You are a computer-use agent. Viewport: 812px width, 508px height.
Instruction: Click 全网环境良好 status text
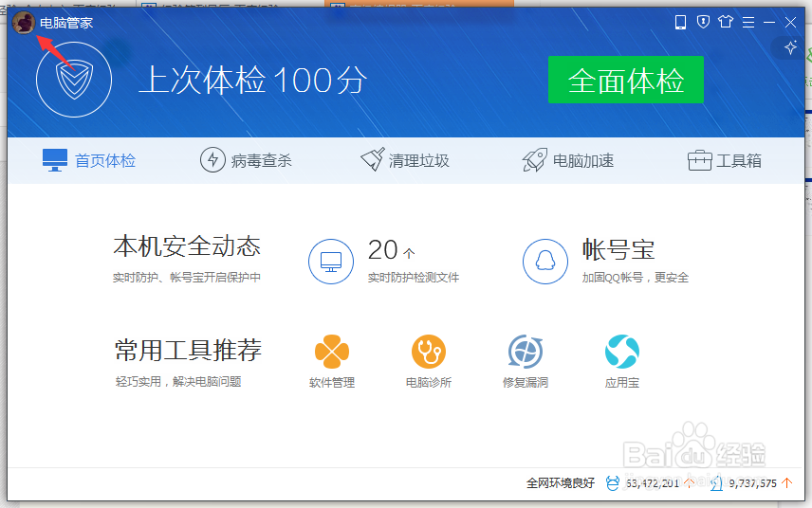[x=561, y=483]
